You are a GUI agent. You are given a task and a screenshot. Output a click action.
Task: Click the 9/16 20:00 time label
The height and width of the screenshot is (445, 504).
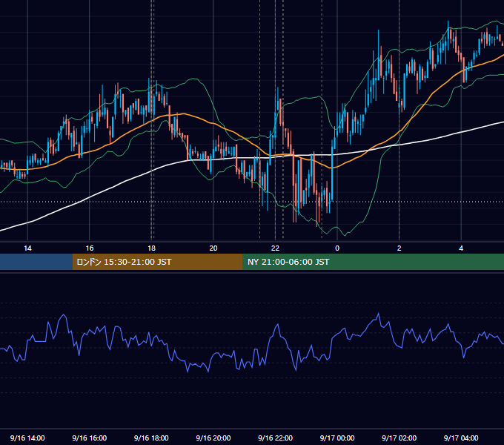click(x=213, y=438)
